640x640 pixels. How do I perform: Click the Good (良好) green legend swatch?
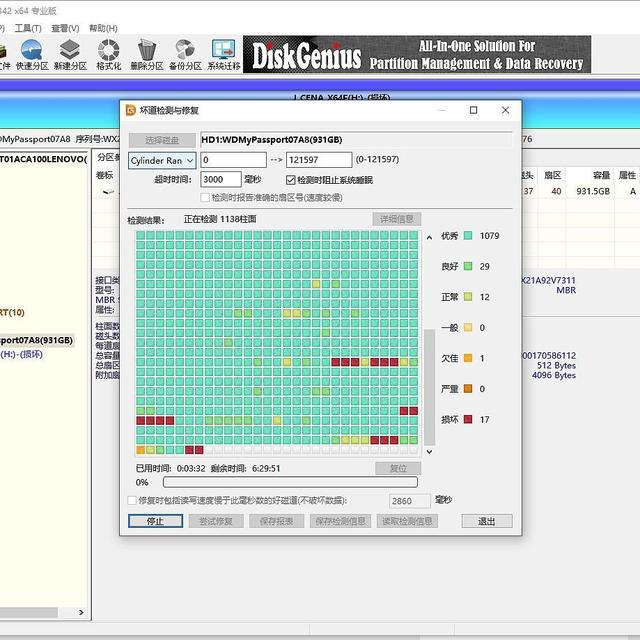click(468, 266)
